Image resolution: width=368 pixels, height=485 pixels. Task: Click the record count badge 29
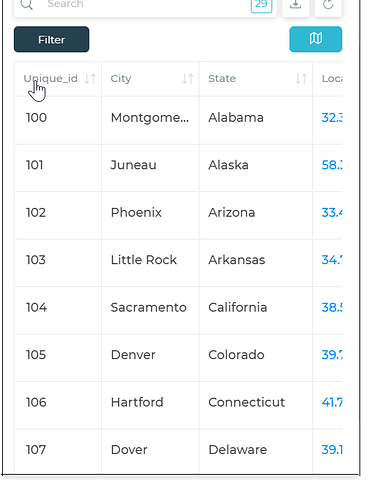click(x=261, y=5)
